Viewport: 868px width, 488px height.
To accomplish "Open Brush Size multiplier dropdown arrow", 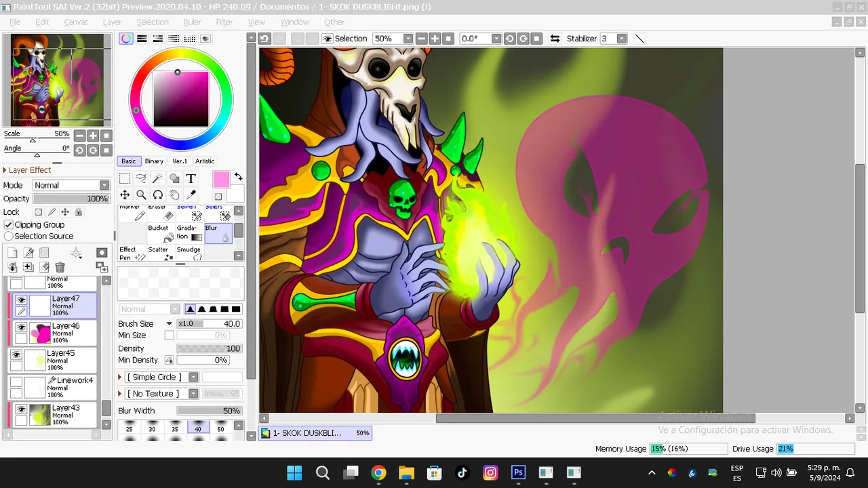I will pos(169,324).
